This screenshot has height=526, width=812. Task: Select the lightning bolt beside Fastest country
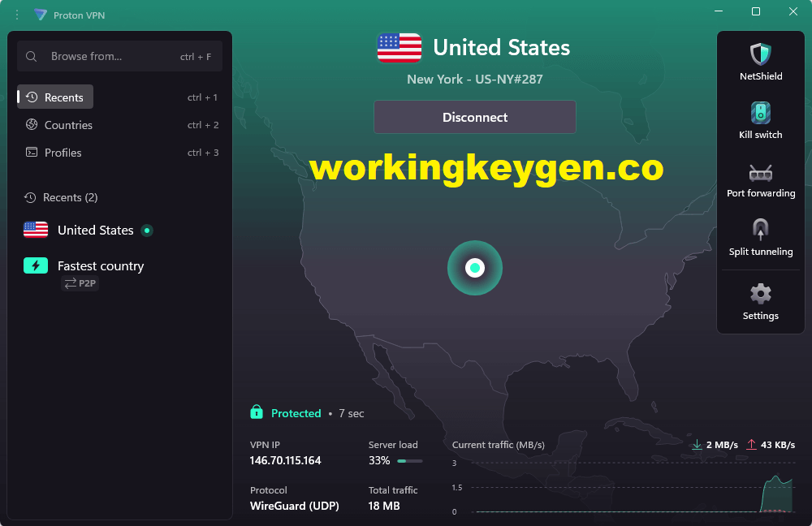pos(35,265)
